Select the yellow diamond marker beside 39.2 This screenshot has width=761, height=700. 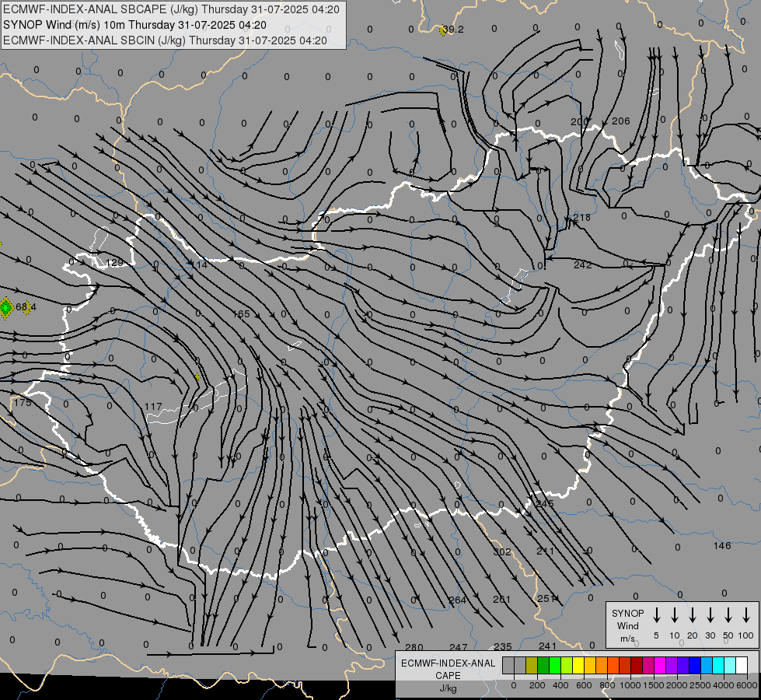[x=442, y=30]
